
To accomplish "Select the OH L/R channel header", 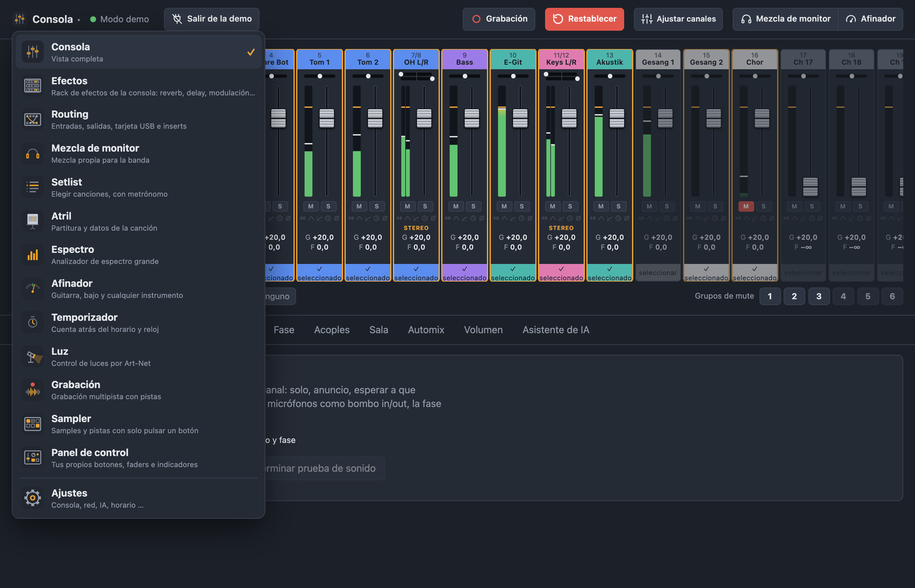I will tap(416, 59).
